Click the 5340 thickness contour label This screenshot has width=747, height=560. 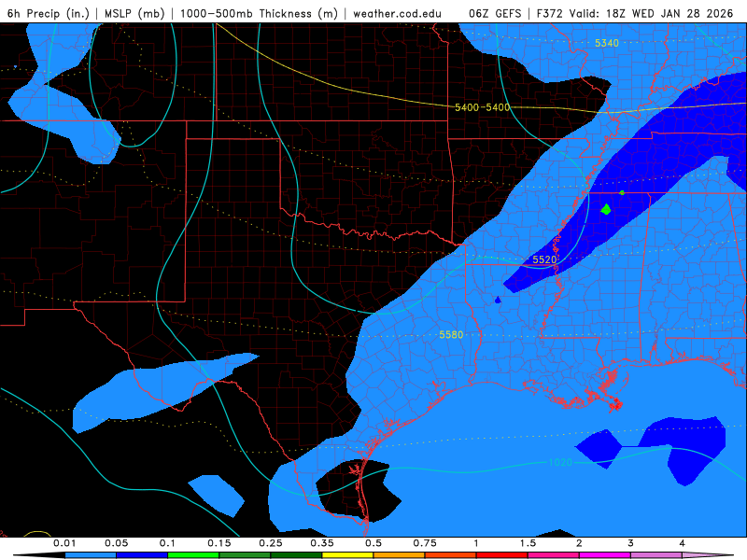click(x=606, y=43)
